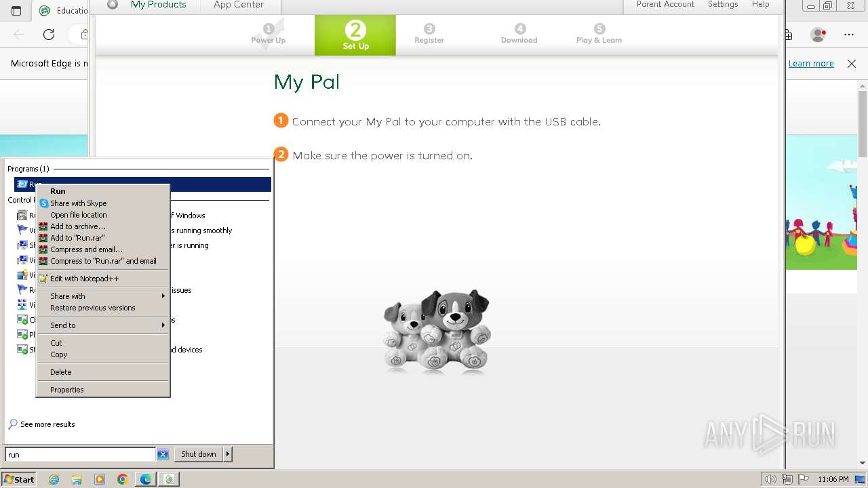The width and height of the screenshot is (868, 488).
Task: Go to step 1 Power Up
Action: click(269, 34)
